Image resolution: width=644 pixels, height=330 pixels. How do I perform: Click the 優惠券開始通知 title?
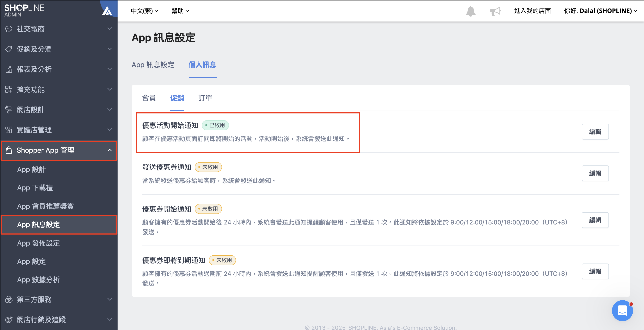166,209
